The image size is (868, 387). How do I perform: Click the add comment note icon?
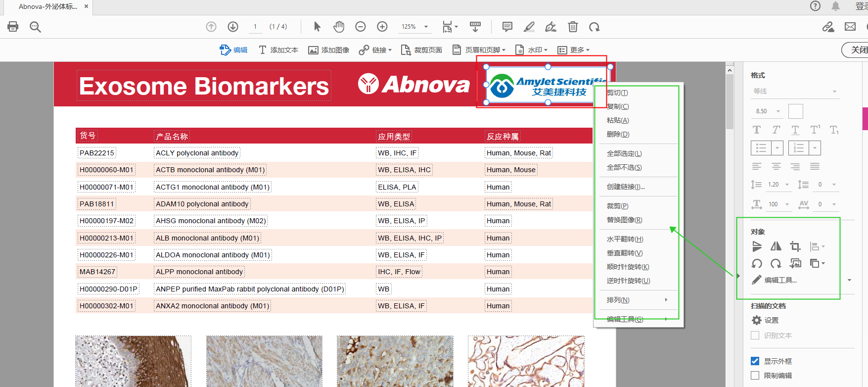click(x=507, y=27)
